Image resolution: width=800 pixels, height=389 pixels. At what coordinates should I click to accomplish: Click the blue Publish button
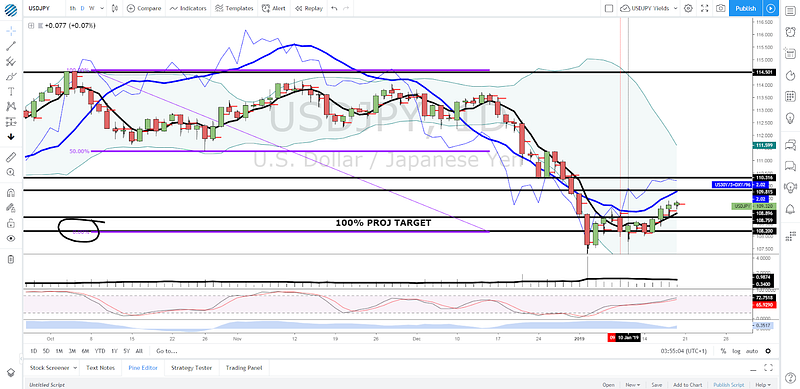coord(746,8)
